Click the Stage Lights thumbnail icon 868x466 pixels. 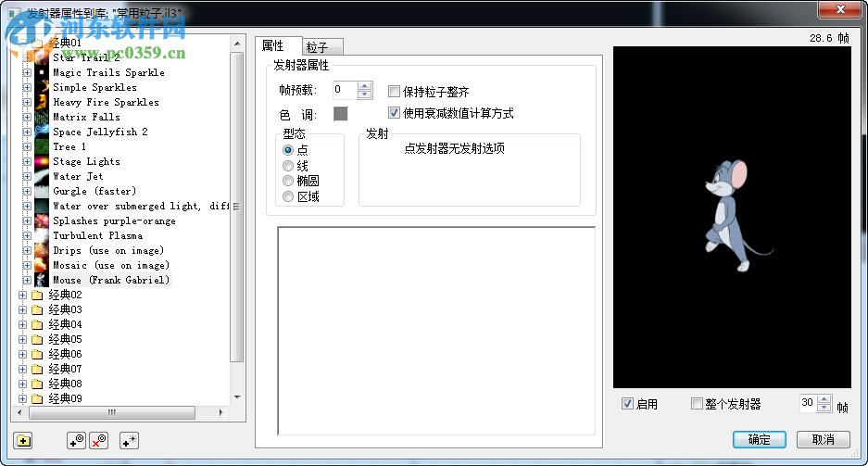coord(42,161)
